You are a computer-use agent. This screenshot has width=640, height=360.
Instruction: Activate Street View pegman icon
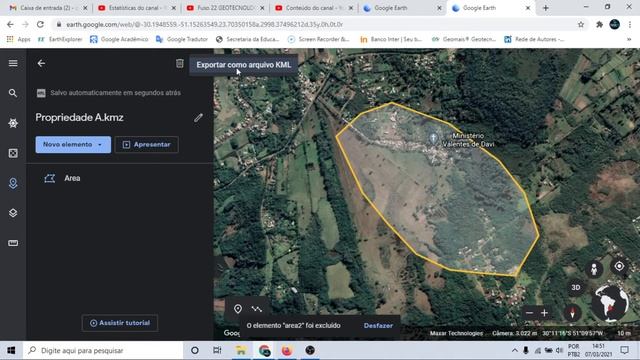pyautogui.click(x=594, y=269)
